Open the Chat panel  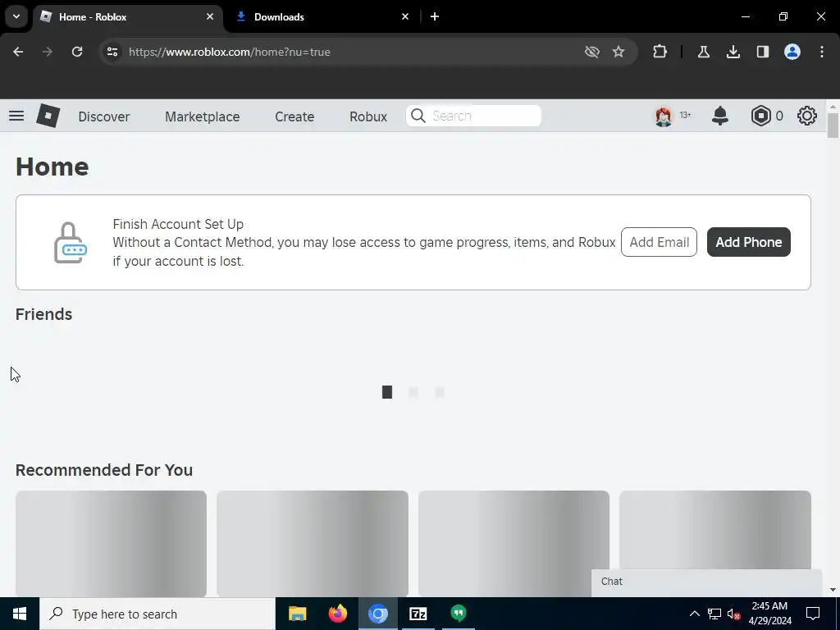tap(706, 582)
